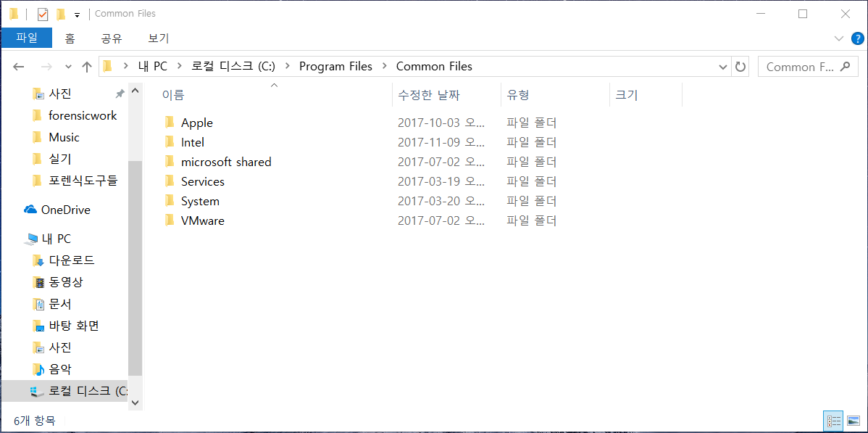This screenshot has height=433, width=868.
Task: Open 음악 under 내 PC
Action: [x=60, y=369]
